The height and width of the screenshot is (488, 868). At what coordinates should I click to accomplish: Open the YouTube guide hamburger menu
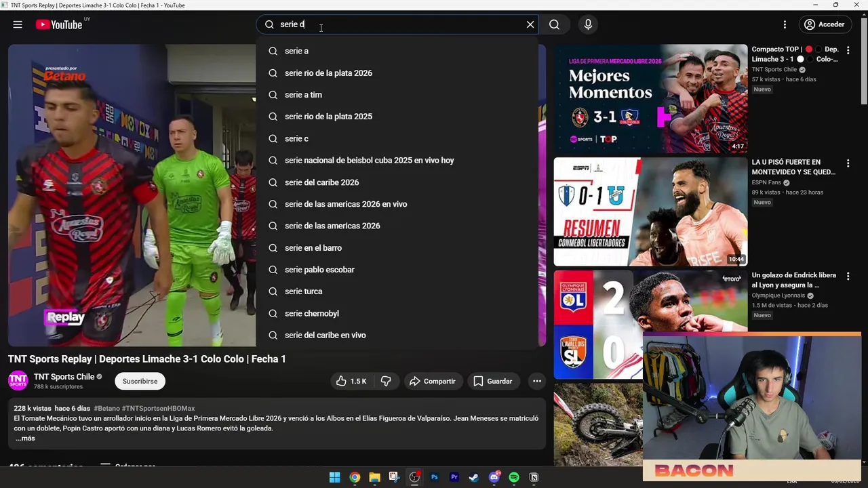(x=18, y=24)
